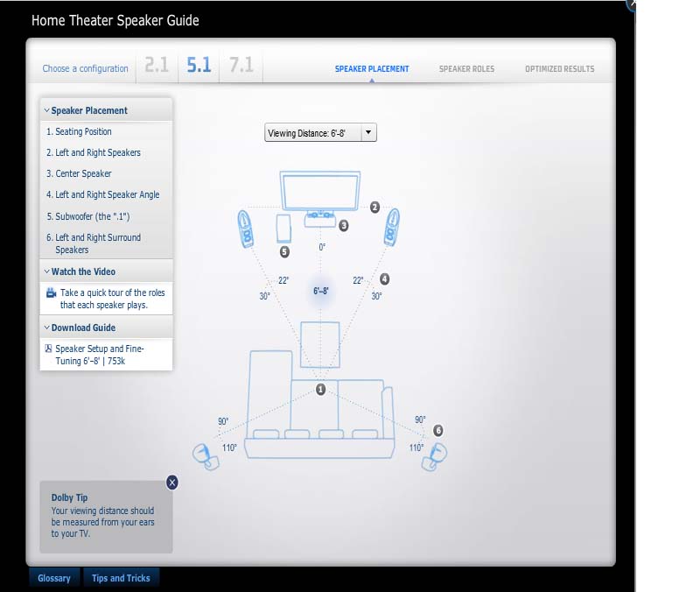This screenshot has height=592, width=700.
Task: Click the left front speaker in the diagram
Action: tap(246, 229)
